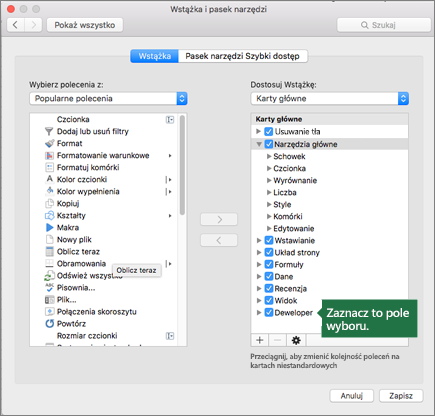This screenshot has width=435, height=416.
Task: Expand the Formuły tab triangle
Action: point(259,264)
